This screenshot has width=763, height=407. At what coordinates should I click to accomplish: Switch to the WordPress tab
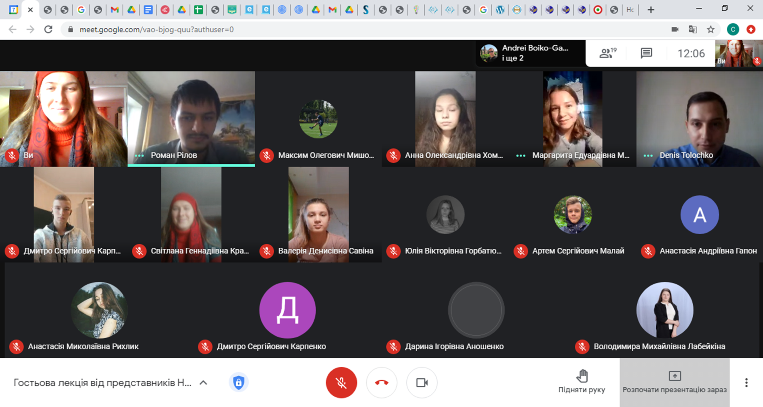(x=500, y=9)
